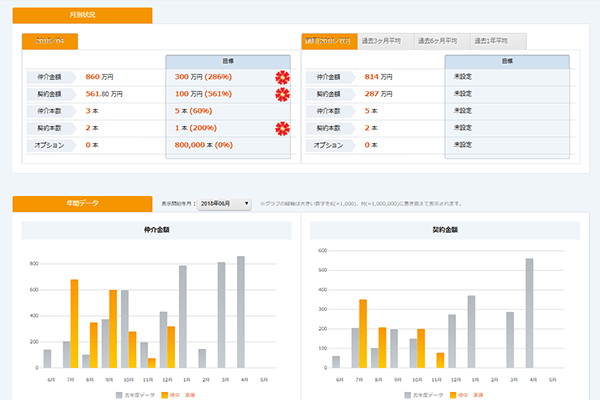600x400 pixels.
Task: Click gray 去年度データ legend icon under 仲介金額 chart
Action: click(x=118, y=395)
